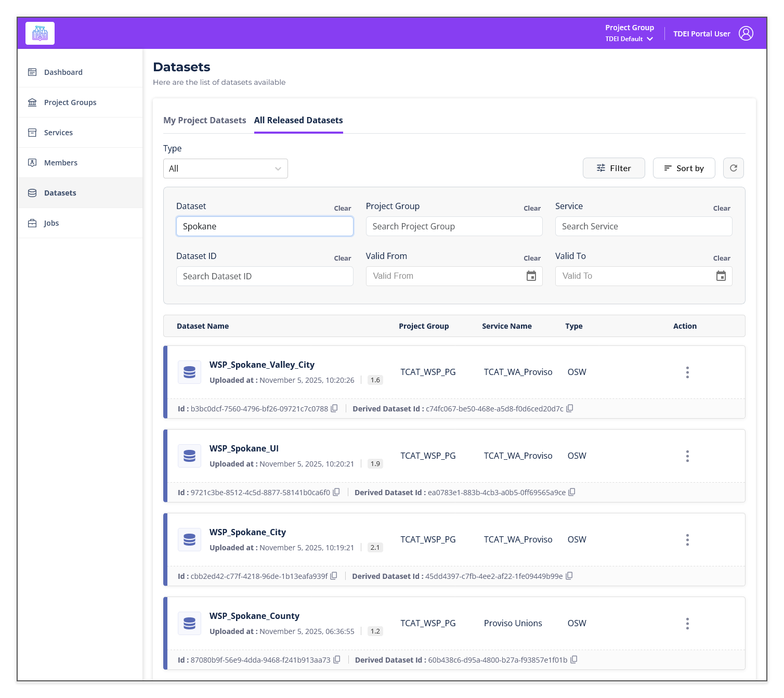Click the Filter button
The height and width of the screenshot is (698, 784).
pyautogui.click(x=613, y=168)
